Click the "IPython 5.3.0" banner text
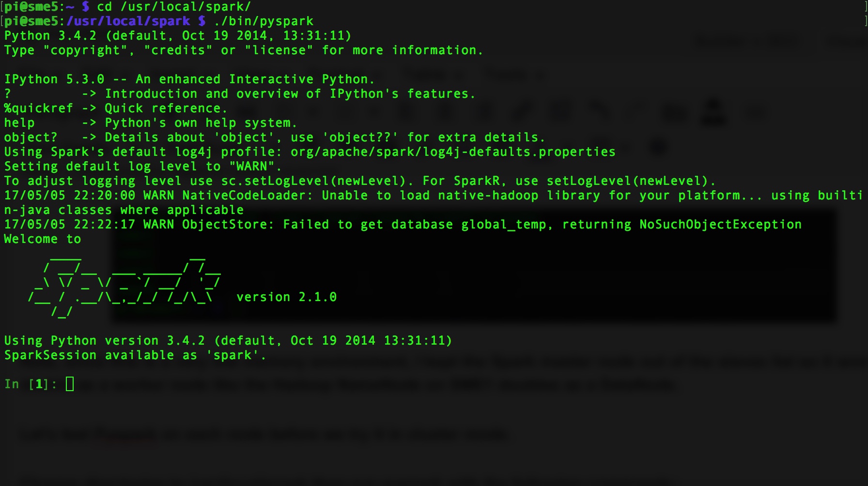Screen dimensions: 868x486 [63, 79]
